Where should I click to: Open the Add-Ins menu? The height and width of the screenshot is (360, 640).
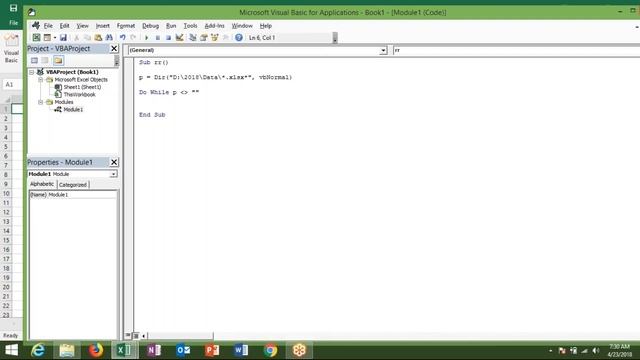pyautogui.click(x=214, y=26)
